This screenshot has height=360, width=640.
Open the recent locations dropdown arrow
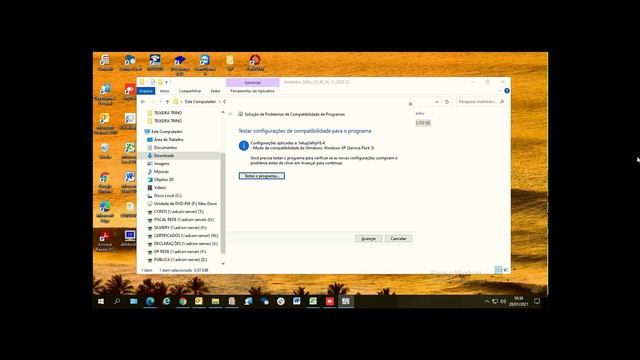[x=160, y=102]
